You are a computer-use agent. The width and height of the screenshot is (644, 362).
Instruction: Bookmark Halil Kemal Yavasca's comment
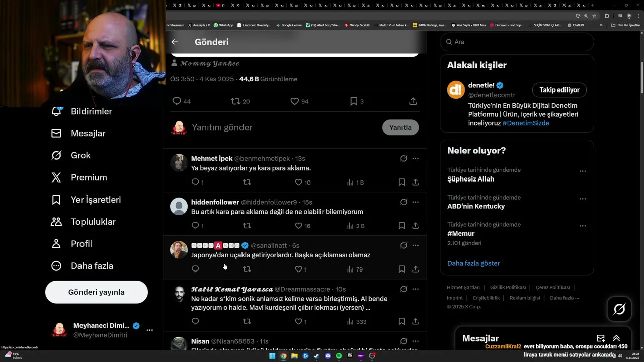tap(401, 321)
